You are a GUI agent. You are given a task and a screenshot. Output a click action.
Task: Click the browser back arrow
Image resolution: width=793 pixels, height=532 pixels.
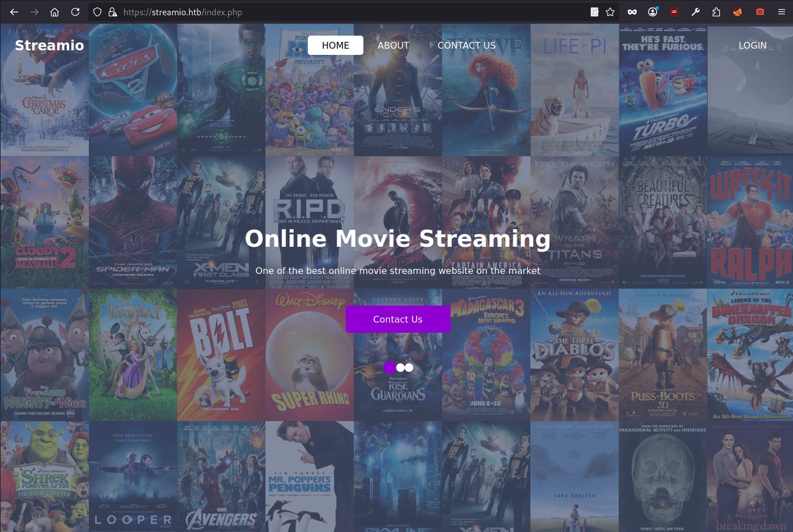point(14,12)
